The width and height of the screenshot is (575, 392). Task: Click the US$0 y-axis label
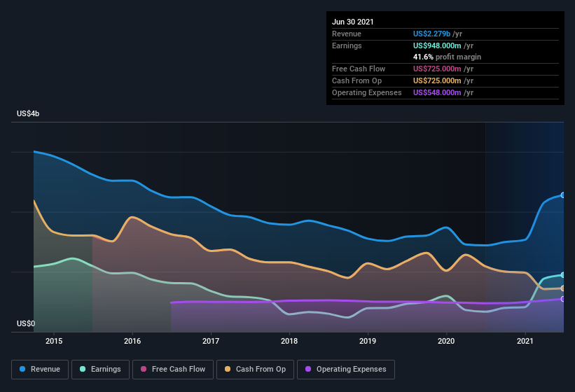pos(26,323)
